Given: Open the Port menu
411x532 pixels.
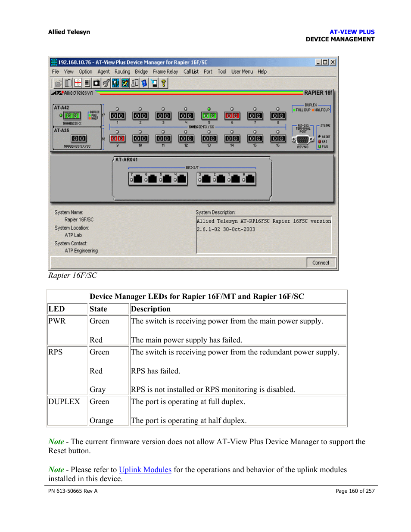Looking at the screenshot, I should [x=208, y=72].
